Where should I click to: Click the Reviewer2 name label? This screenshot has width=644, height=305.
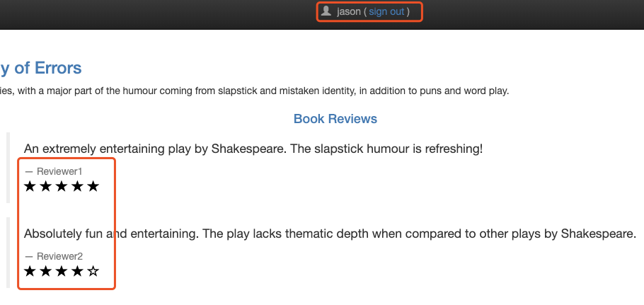[59, 257]
